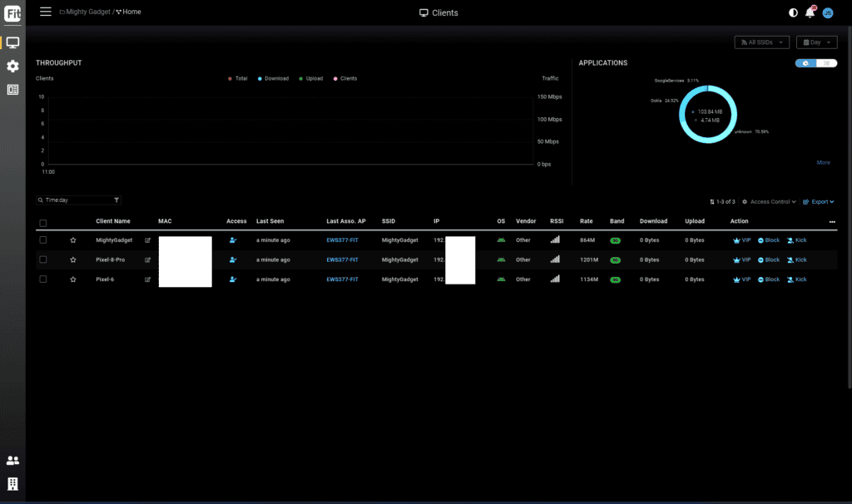Go to Mighty Gadget breadcrumb
Viewport: 852px width, 504px height.
click(87, 12)
